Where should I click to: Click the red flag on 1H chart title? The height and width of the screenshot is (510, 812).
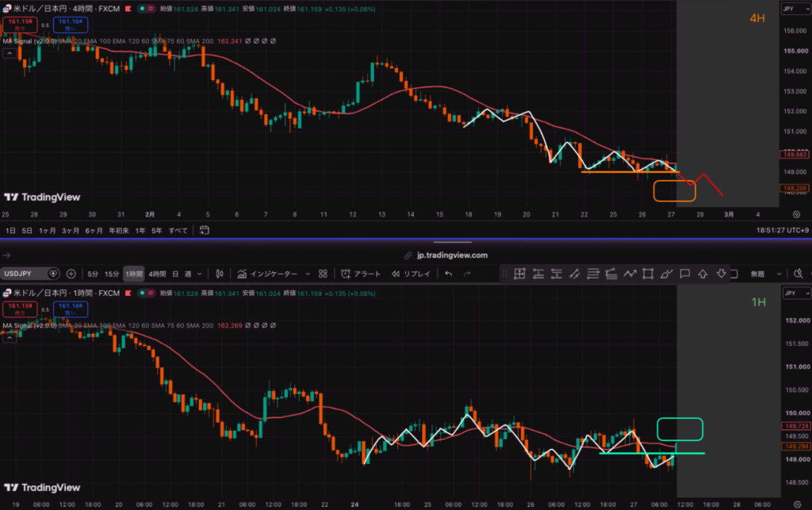pos(128,293)
